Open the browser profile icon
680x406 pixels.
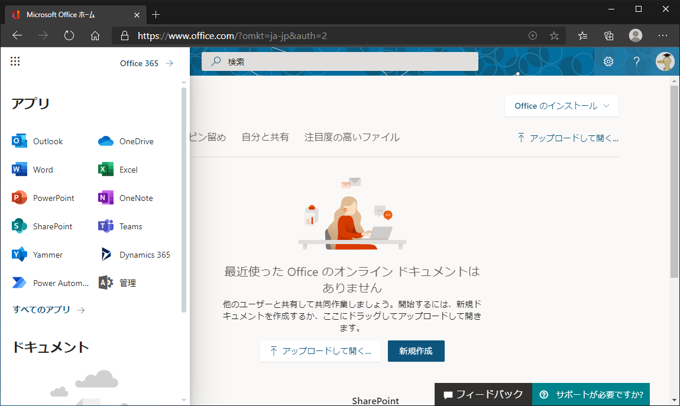tap(635, 36)
